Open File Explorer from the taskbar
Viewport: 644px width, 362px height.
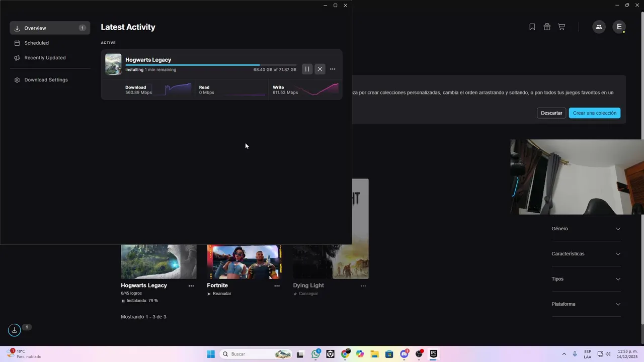(374, 354)
